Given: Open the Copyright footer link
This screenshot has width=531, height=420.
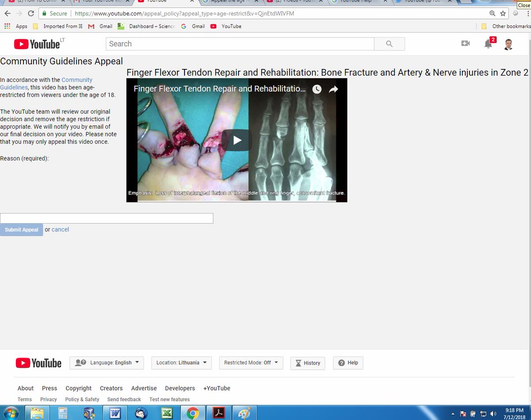Looking at the screenshot, I should coord(79,388).
